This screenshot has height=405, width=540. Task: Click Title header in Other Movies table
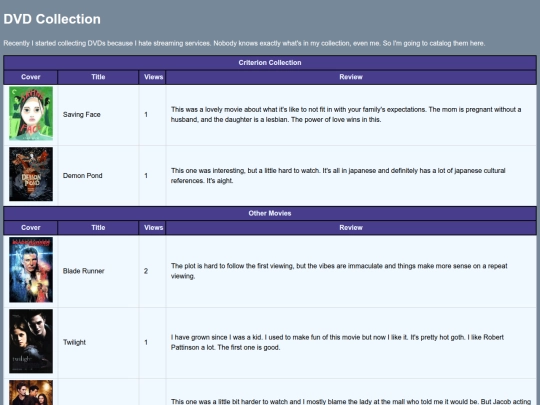pos(98,228)
